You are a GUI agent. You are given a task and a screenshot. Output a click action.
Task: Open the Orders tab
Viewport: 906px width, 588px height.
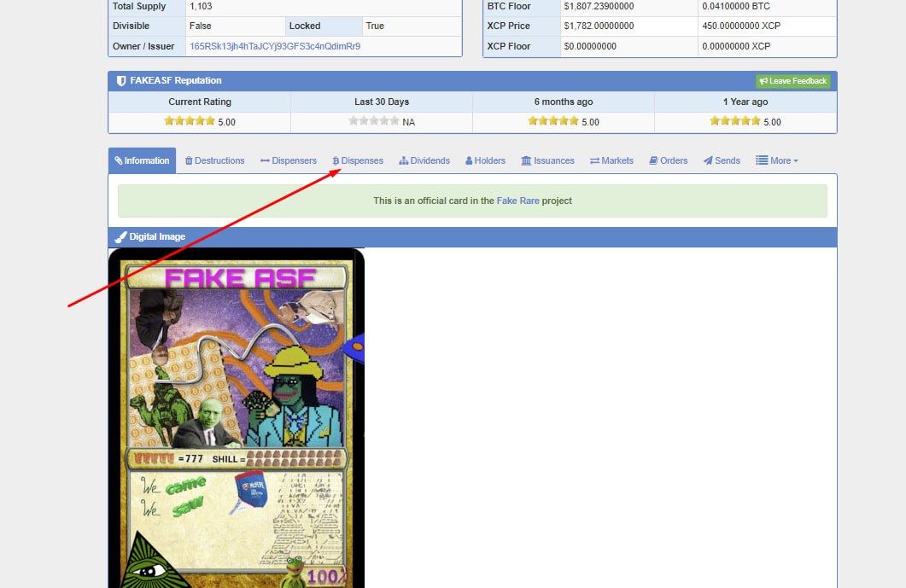tap(668, 160)
